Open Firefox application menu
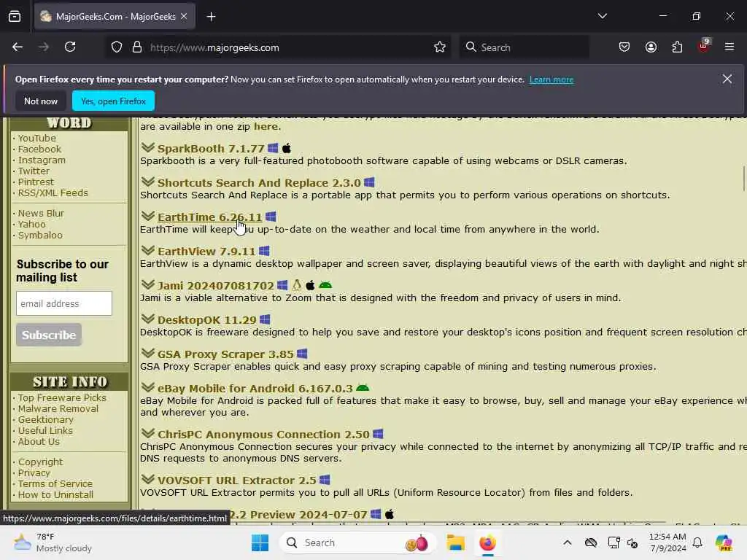747x560 pixels. 729,47
